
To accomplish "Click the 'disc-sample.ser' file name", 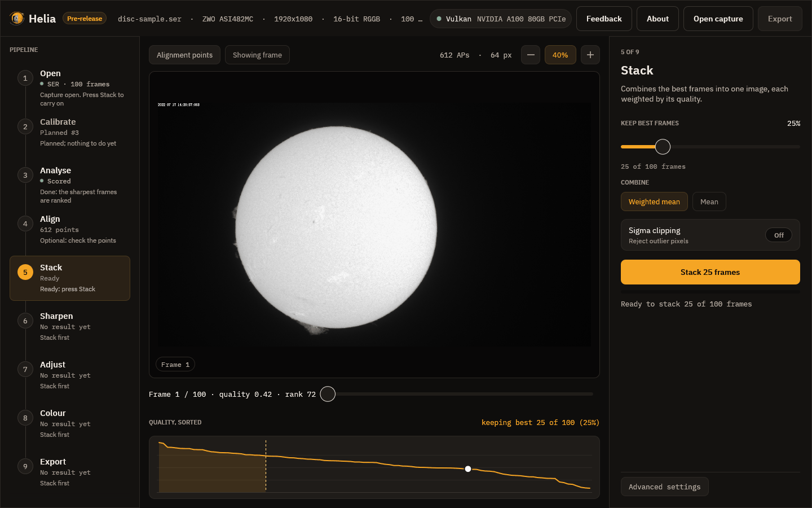I will pyautogui.click(x=149, y=19).
